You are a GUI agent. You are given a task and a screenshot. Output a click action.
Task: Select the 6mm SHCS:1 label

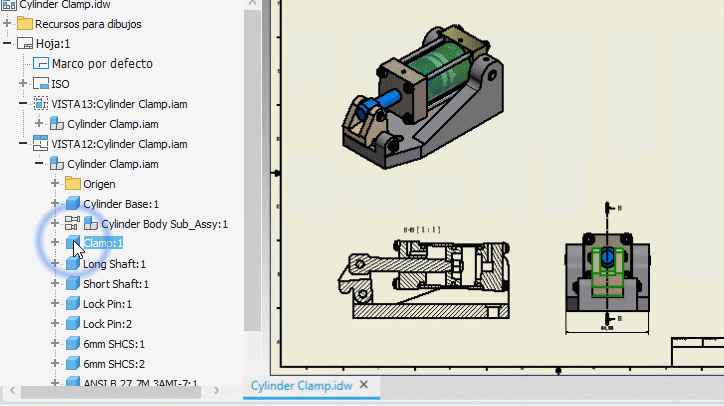coord(114,344)
